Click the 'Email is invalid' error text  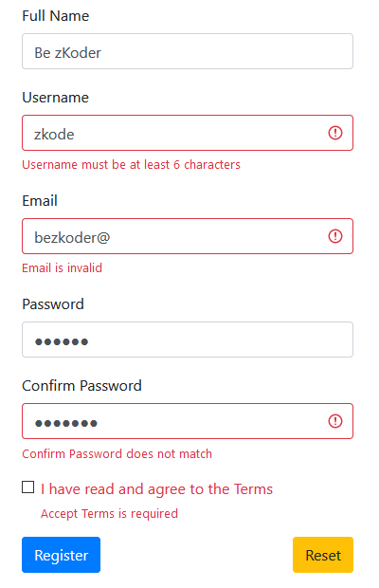pos(62,267)
